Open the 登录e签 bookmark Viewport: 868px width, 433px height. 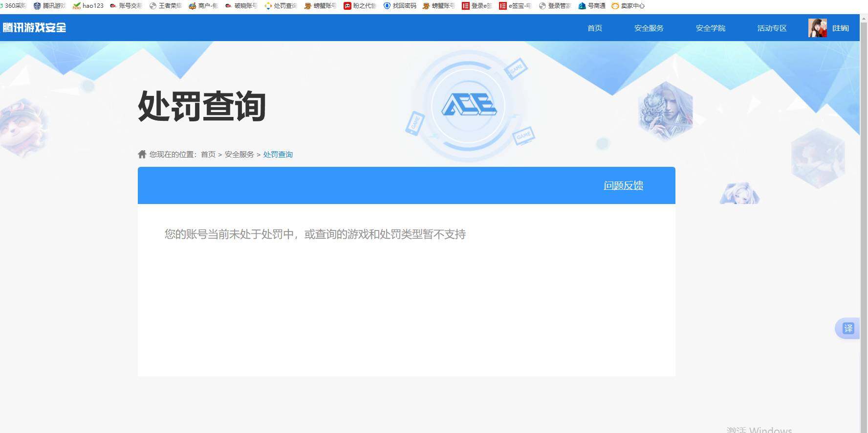[x=477, y=6]
